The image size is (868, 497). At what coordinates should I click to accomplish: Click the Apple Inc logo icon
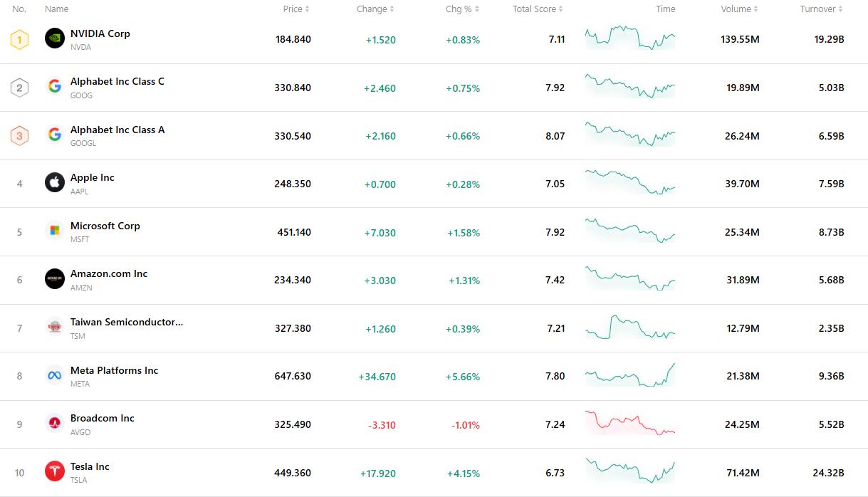(55, 183)
